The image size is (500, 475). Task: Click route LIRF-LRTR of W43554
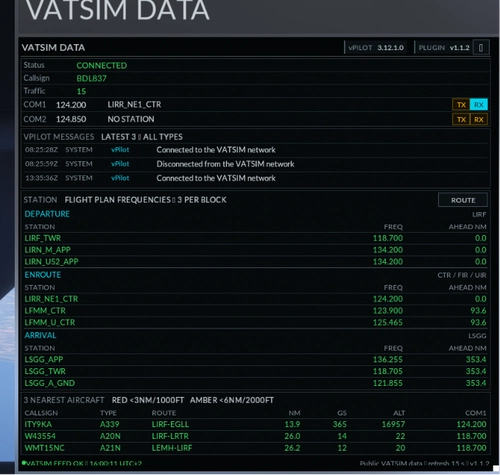[x=170, y=436]
